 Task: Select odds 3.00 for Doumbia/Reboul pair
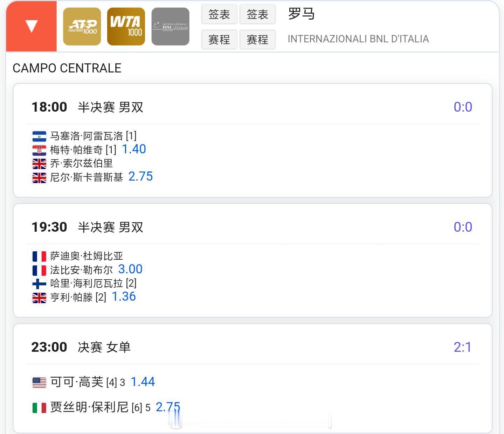pos(130,269)
